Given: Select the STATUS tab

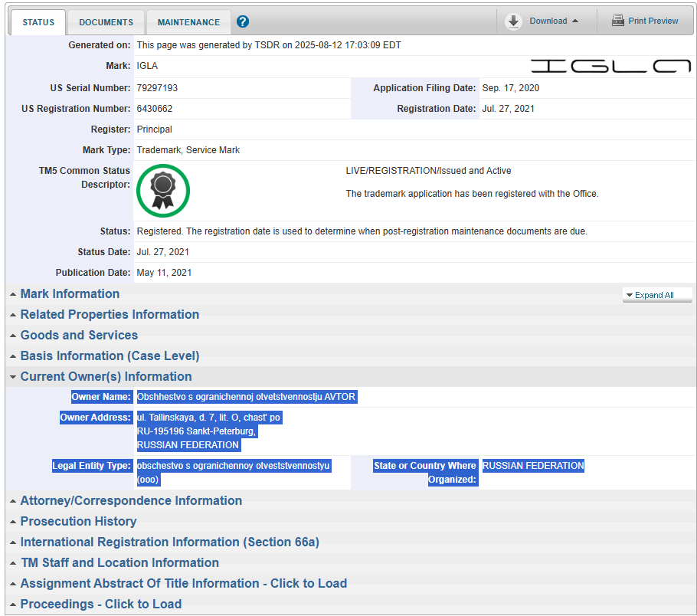Looking at the screenshot, I should (x=38, y=22).
